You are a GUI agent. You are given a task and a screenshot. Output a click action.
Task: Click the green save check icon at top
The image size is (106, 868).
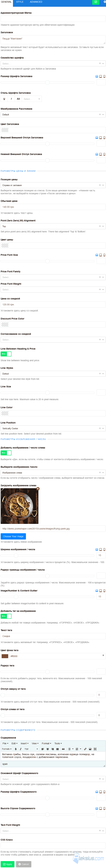pyautogui.click(x=95, y=2)
